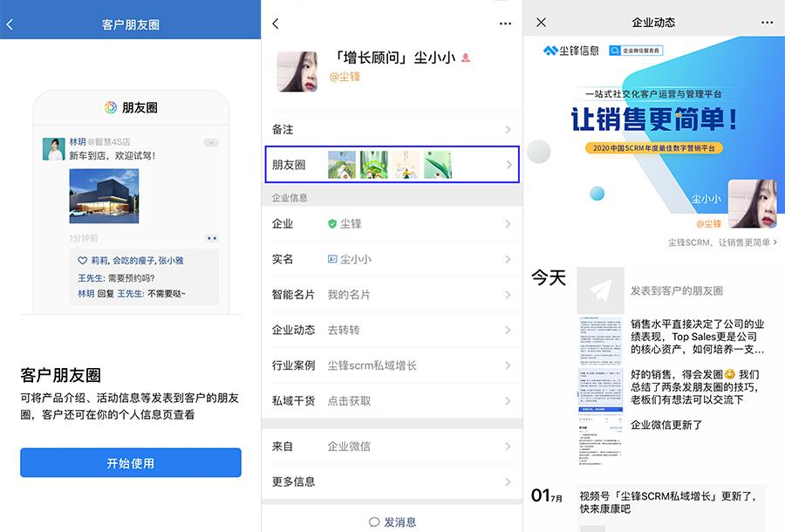Go back from 客户朋友圈 screen
This screenshot has width=785, height=532.
(x=10, y=24)
